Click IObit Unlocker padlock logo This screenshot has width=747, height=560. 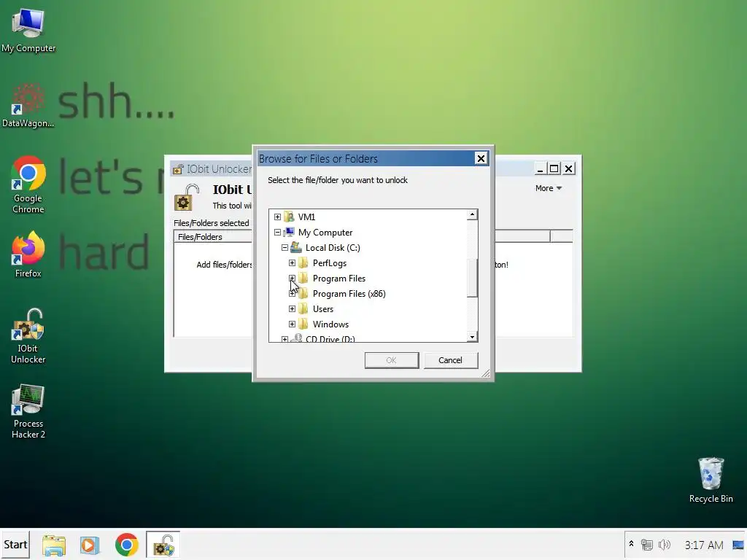(x=186, y=197)
